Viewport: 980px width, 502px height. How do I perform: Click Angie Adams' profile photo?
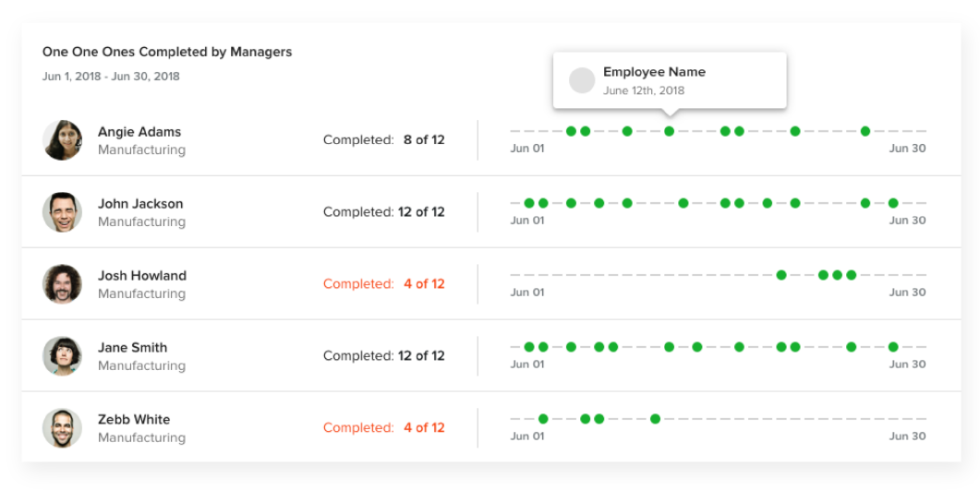click(x=63, y=140)
